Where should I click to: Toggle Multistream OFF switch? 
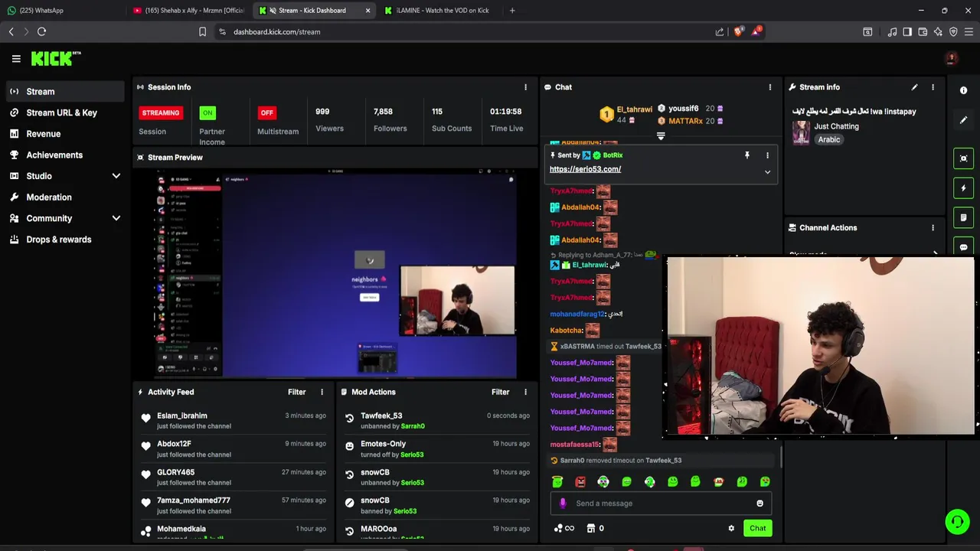point(266,112)
